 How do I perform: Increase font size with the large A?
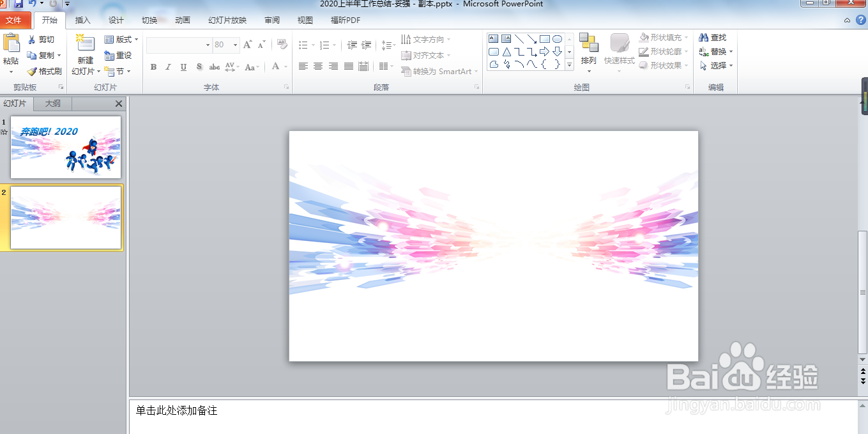248,45
